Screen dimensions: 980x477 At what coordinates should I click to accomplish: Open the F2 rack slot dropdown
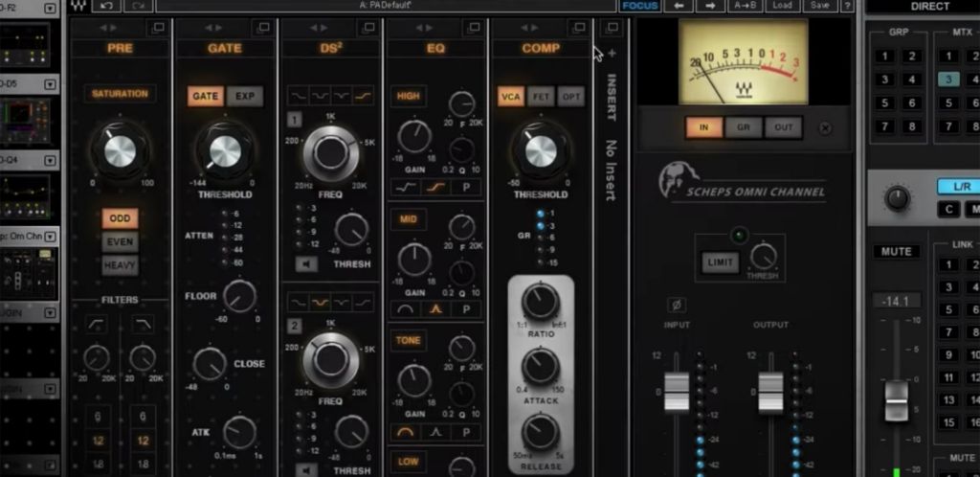[50, 8]
